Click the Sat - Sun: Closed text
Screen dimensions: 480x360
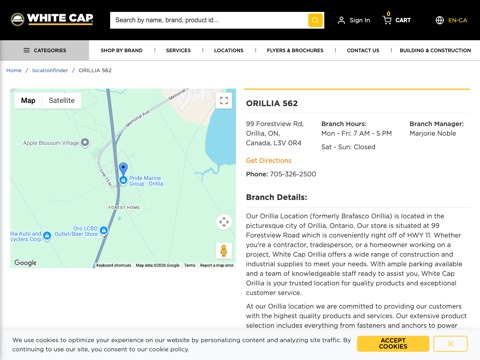point(348,147)
